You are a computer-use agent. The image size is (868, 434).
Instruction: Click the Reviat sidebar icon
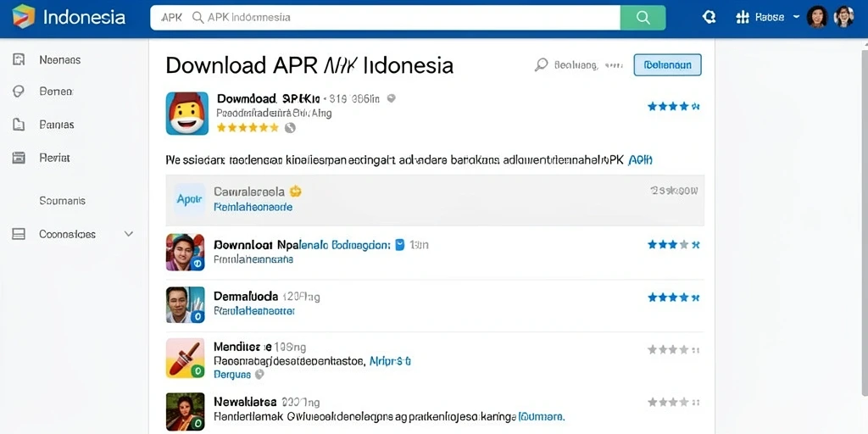tap(19, 158)
